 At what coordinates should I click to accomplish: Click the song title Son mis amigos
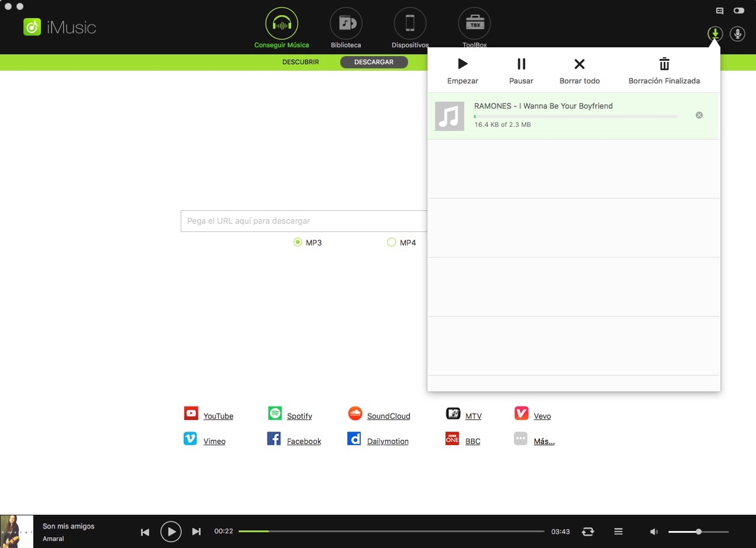(x=69, y=526)
